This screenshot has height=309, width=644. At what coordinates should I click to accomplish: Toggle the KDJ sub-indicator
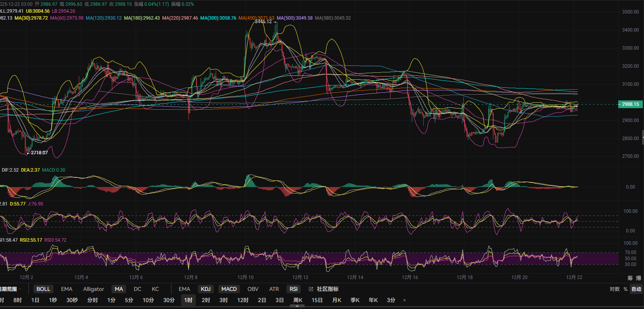[206, 289]
